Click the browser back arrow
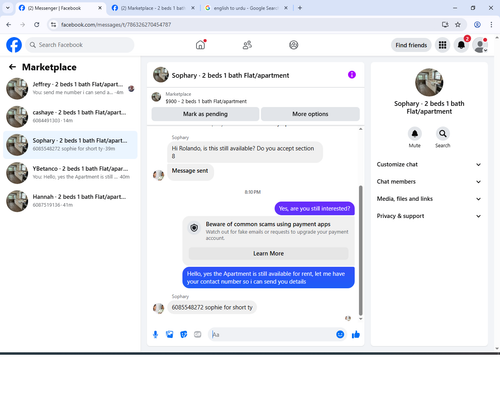The width and height of the screenshot is (500, 400). (9, 25)
